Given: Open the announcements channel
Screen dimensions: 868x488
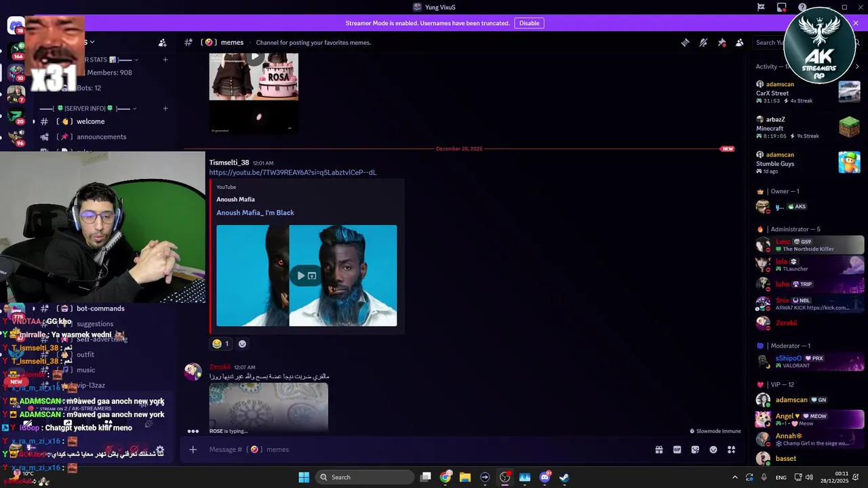Looking at the screenshot, I should [x=103, y=137].
